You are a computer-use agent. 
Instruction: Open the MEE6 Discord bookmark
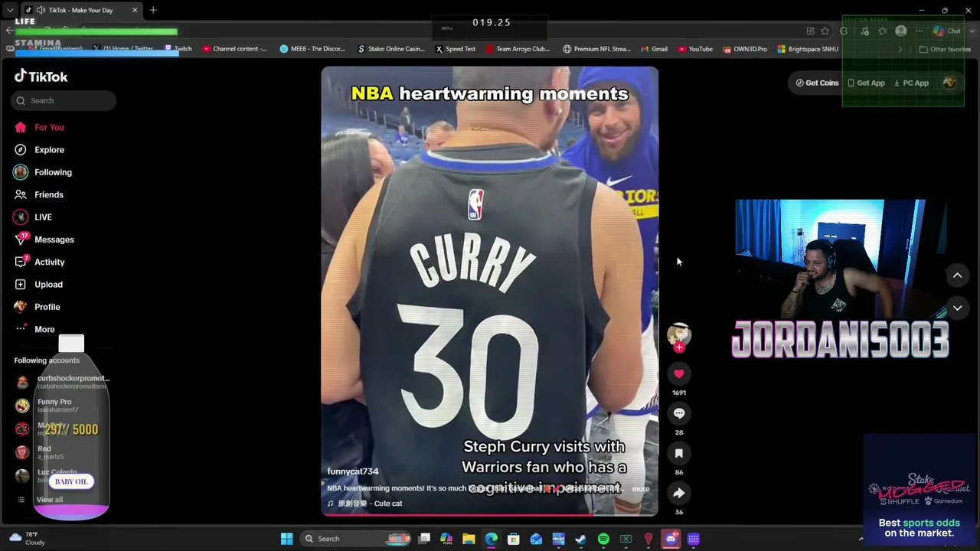point(312,49)
